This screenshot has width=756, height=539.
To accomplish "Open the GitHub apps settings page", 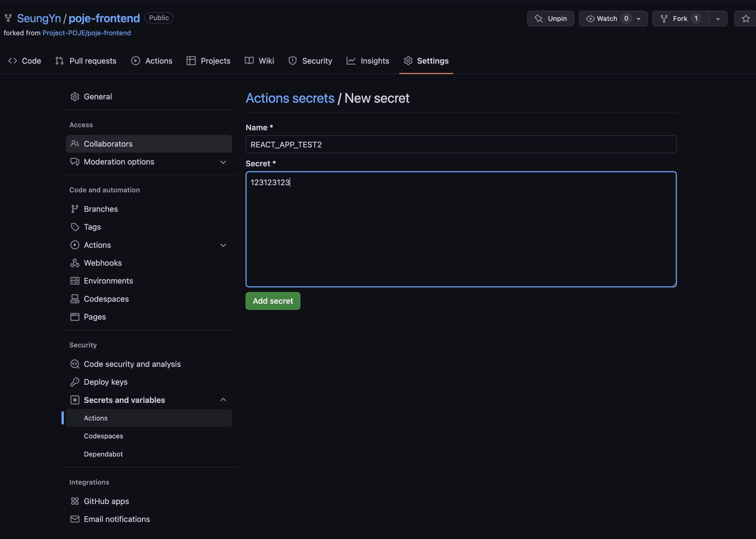I will tap(149, 501).
